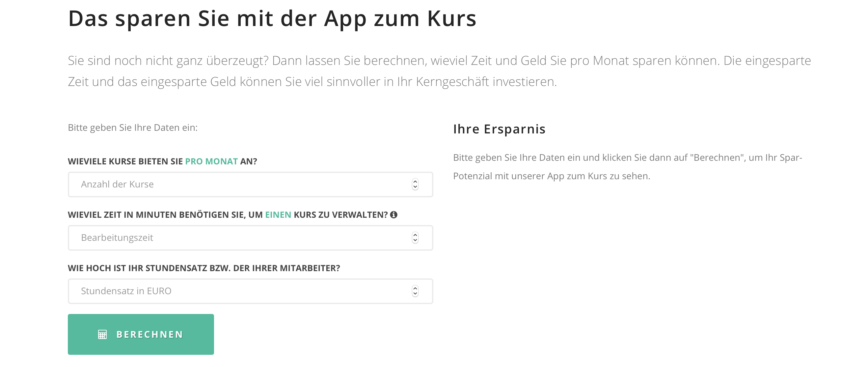Decrease Bearbeitungszeit using the down arrow

pos(415,240)
